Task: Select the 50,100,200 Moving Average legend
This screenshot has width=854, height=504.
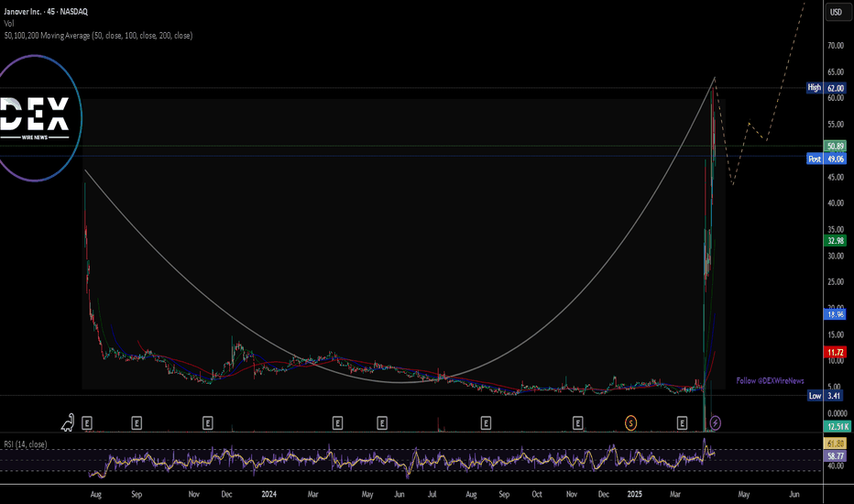Action: [98, 36]
